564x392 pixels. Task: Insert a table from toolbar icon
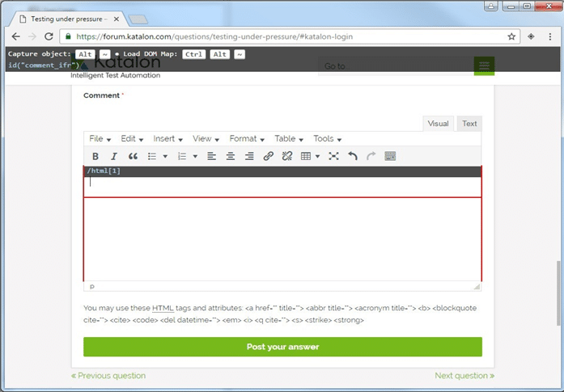coord(306,156)
